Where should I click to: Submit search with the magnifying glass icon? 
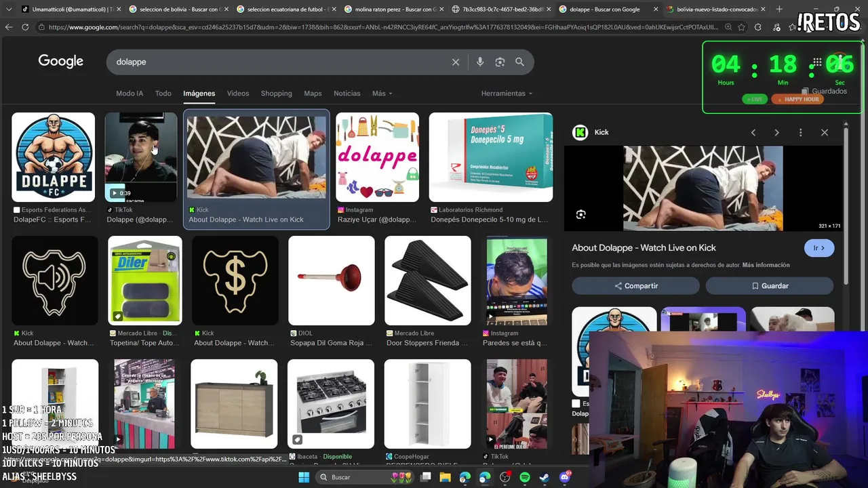pyautogui.click(x=519, y=62)
